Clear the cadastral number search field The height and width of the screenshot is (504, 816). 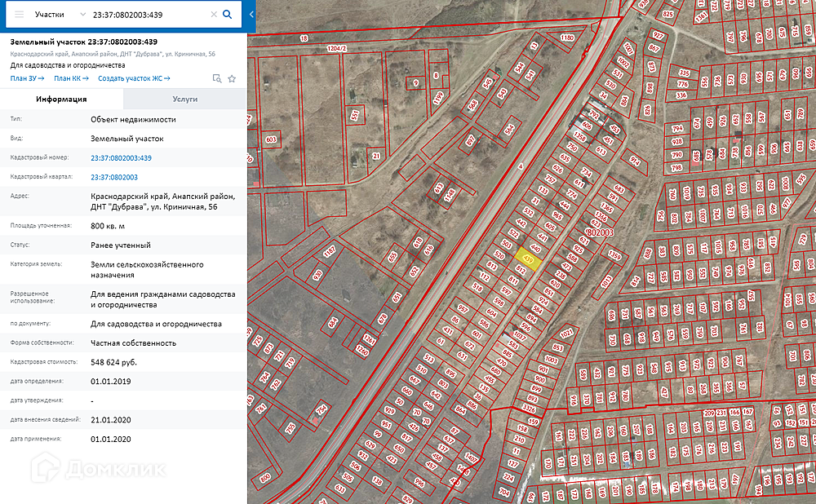point(214,15)
